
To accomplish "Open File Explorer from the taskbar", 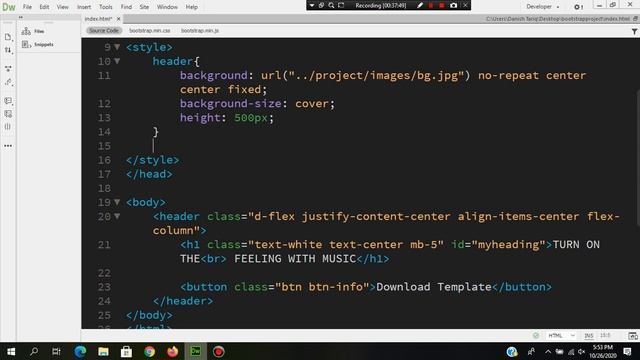I will click(103, 351).
